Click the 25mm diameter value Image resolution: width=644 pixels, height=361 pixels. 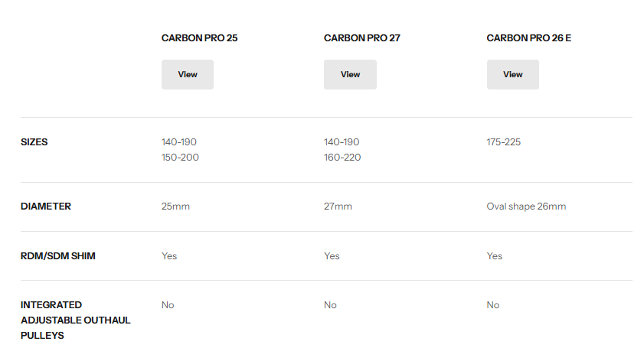175,207
